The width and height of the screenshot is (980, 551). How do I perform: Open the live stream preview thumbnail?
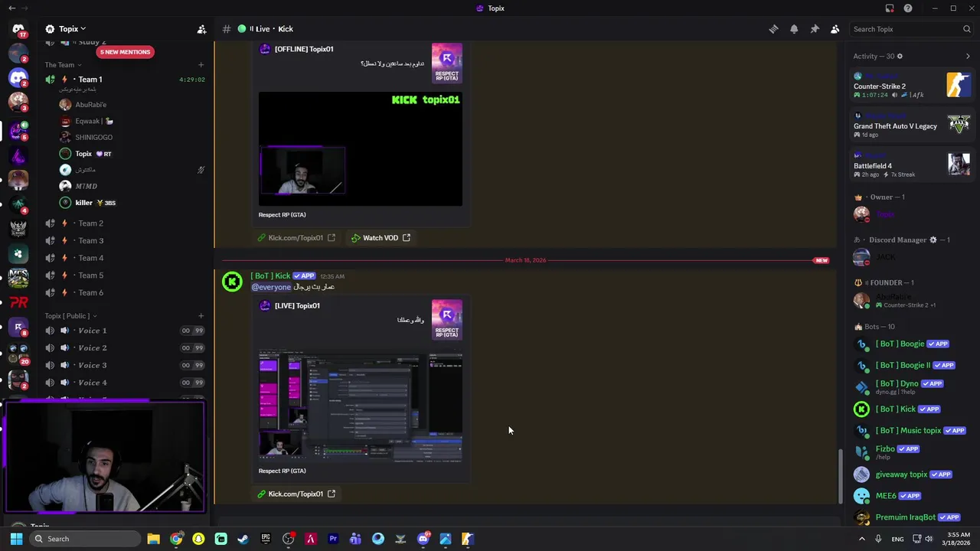(x=361, y=406)
